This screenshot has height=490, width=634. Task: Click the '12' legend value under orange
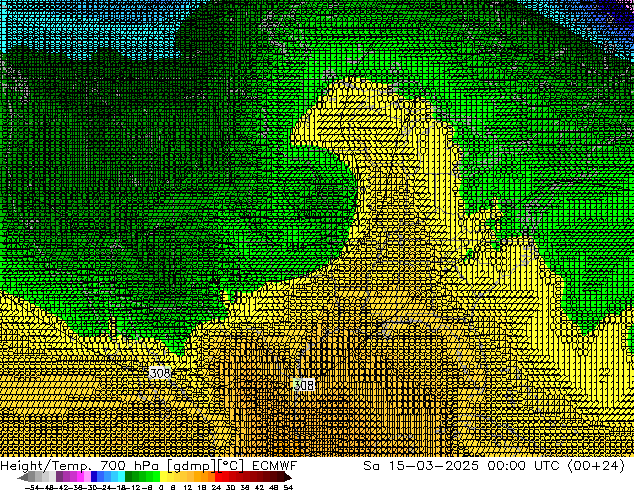click(x=188, y=487)
